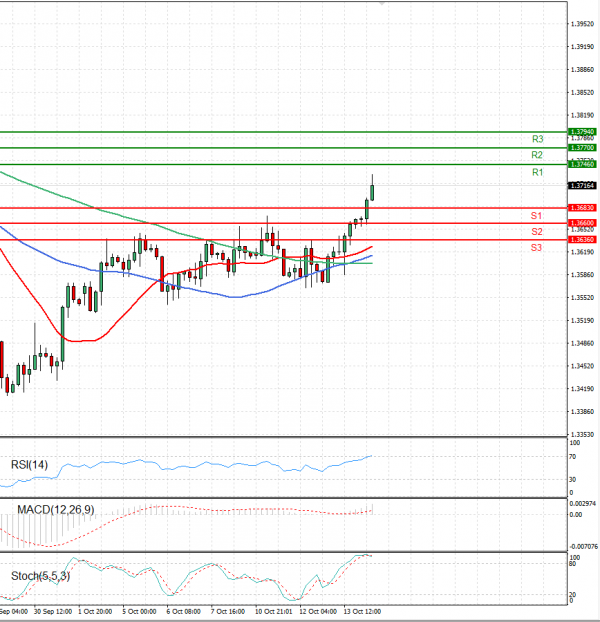Viewport: 600px width, 622px height.
Task: Click the 1.38190 price axis value
Action: 582,115
